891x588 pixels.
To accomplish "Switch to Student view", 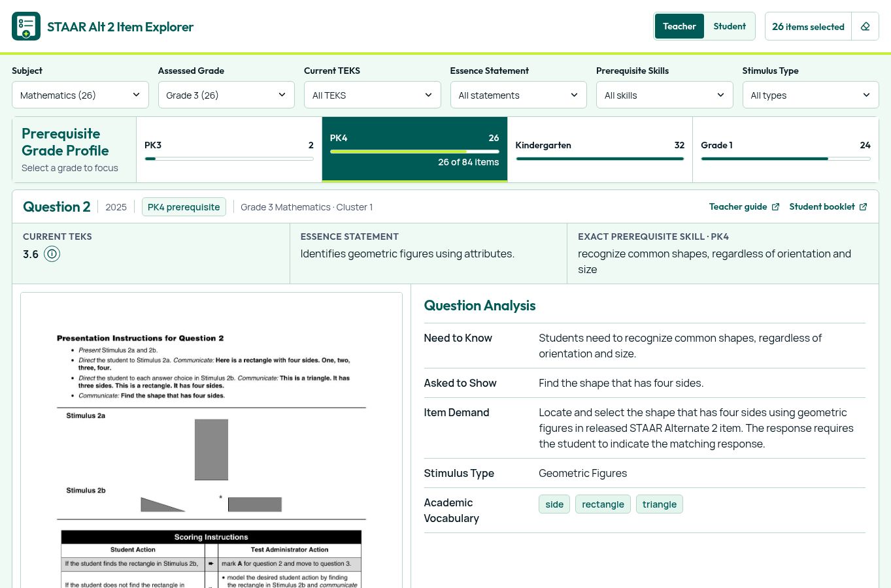I will click(730, 26).
